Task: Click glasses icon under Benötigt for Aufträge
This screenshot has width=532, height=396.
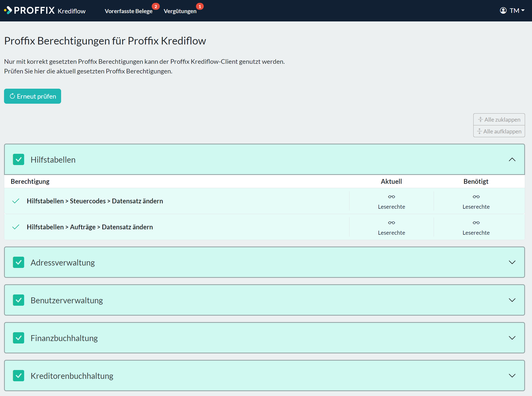Action: [476, 223]
